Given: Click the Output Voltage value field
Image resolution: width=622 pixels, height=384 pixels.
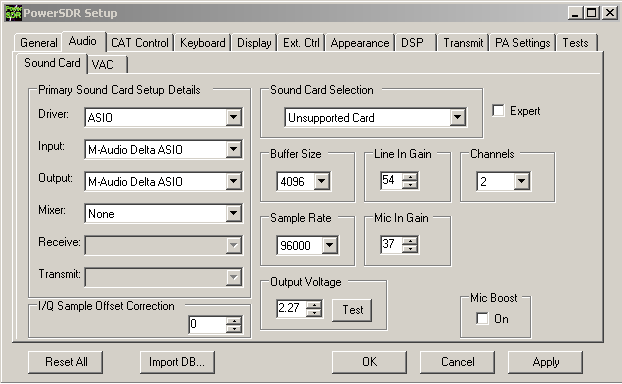Looking at the screenshot, I should click(292, 309).
